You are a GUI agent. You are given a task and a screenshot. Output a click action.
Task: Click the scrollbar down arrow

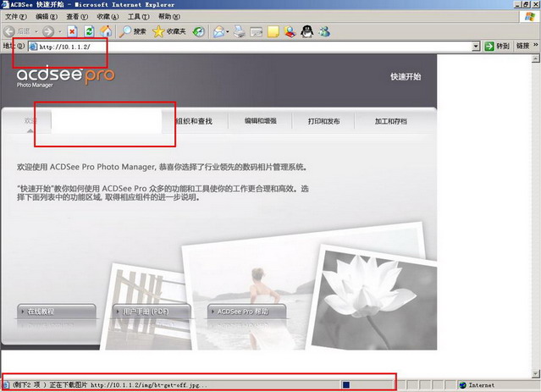(535, 373)
